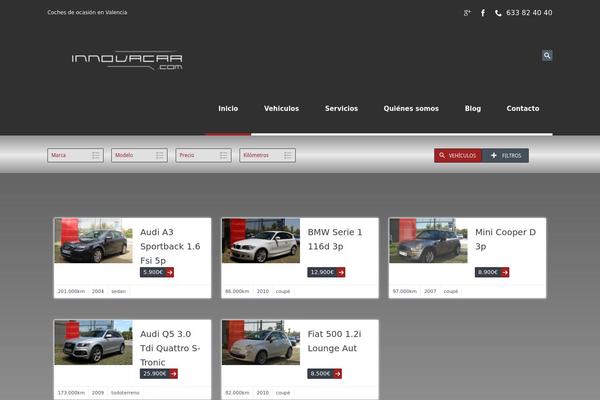This screenshot has width=600, height=400.
Task: Click the phone number 633 82 40 40
Action: pyautogui.click(x=529, y=13)
